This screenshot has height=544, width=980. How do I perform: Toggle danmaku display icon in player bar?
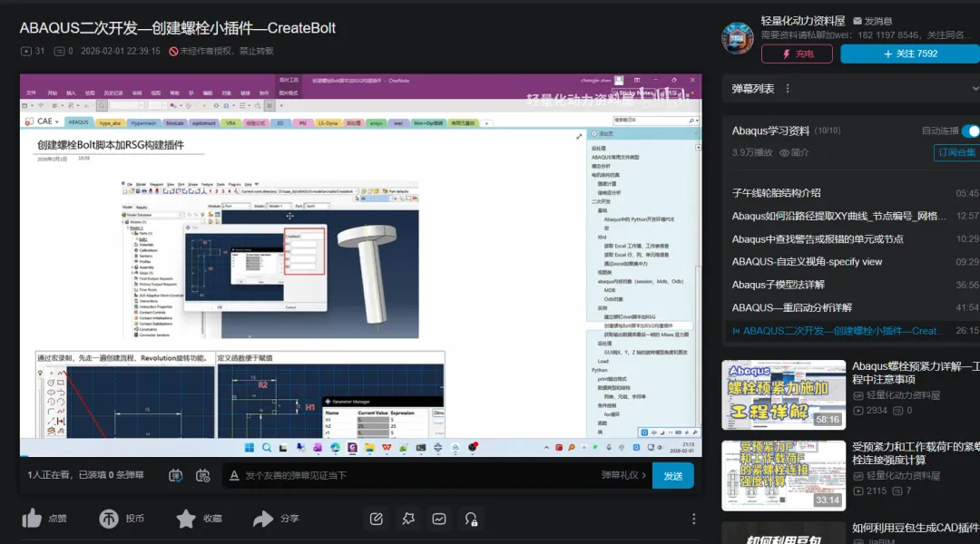click(x=176, y=475)
